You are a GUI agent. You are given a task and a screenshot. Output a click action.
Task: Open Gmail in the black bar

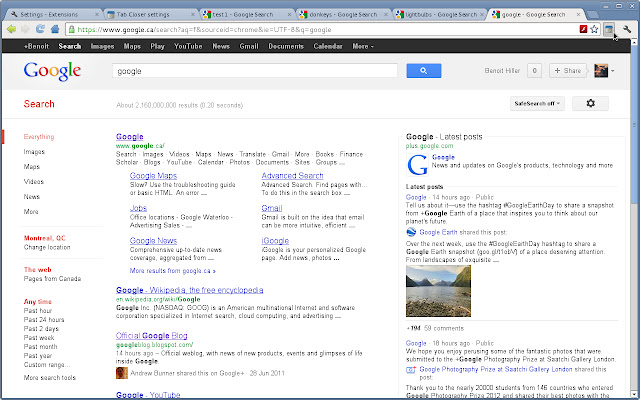click(249, 46)
